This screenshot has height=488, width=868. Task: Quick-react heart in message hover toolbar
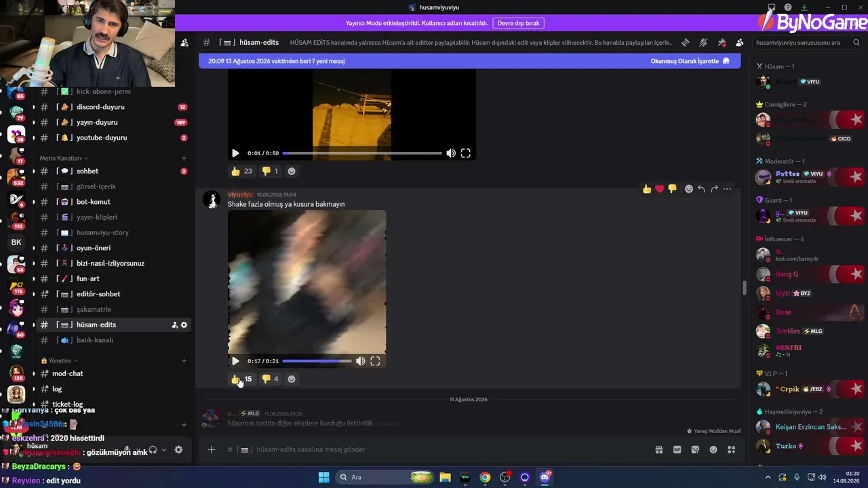[659, 189]
